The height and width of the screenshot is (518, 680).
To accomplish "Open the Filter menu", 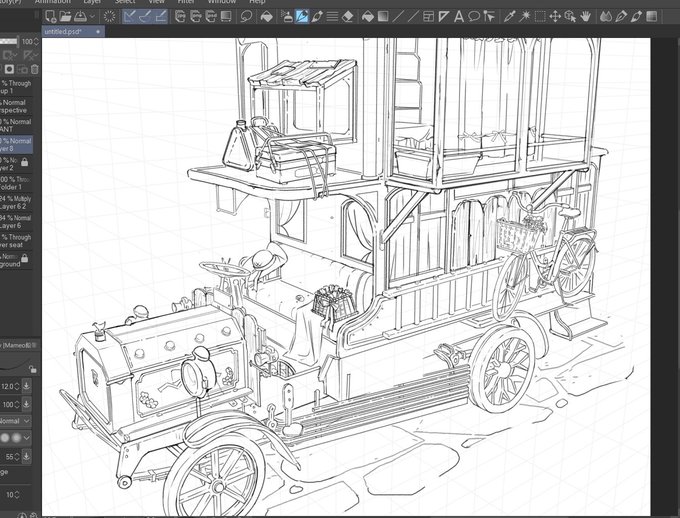I will pos(186,2).
